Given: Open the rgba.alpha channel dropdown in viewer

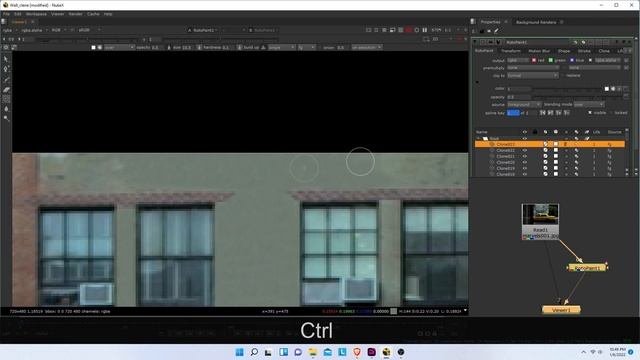Looking at the screenshot, I should click(35, 30).
